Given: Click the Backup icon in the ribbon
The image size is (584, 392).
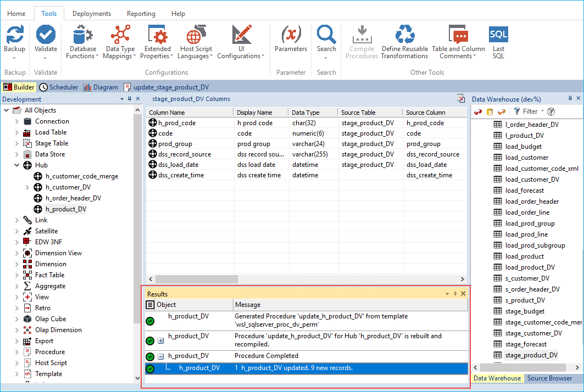Looking at the screenshot, I should click(15, 35).
